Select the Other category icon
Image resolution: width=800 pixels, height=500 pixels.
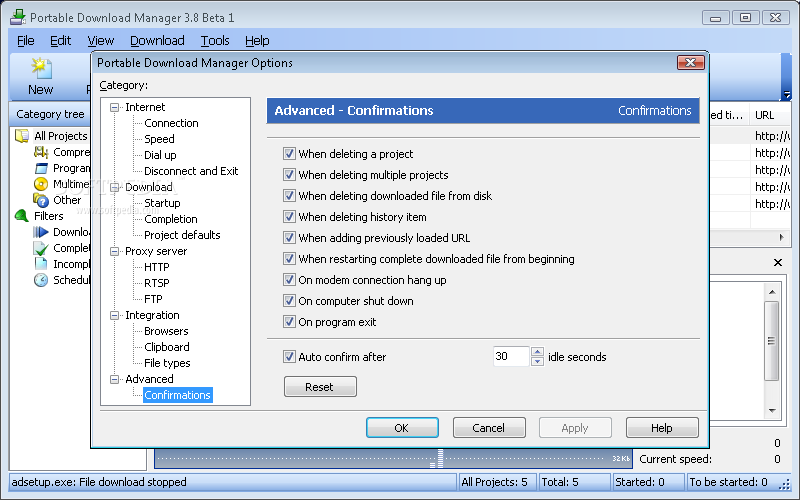click(x=41, y=200)
